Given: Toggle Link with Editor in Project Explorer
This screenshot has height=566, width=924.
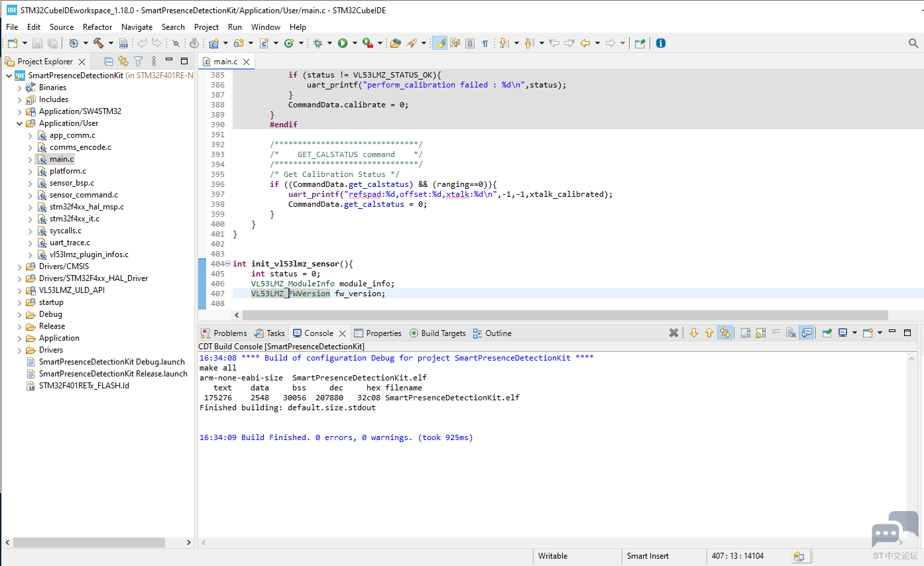Looking at the screenshot, I should [123, 61].
